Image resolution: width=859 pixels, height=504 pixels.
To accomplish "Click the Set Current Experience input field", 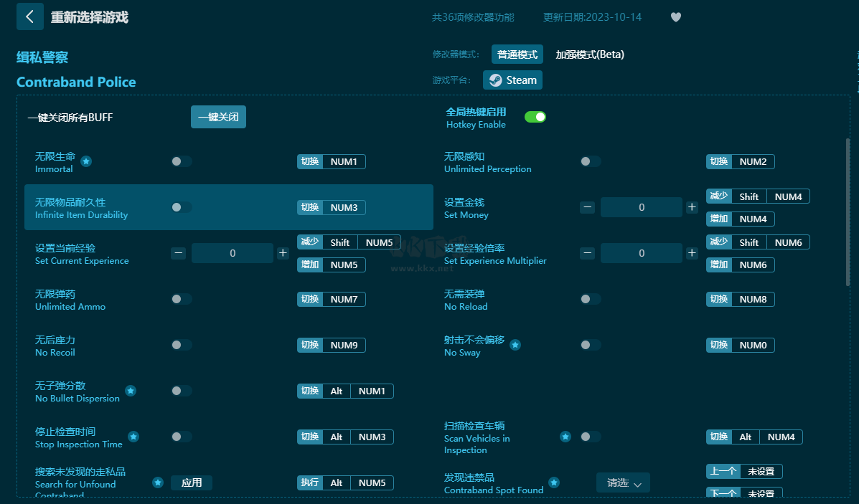I will coord(233,253).
